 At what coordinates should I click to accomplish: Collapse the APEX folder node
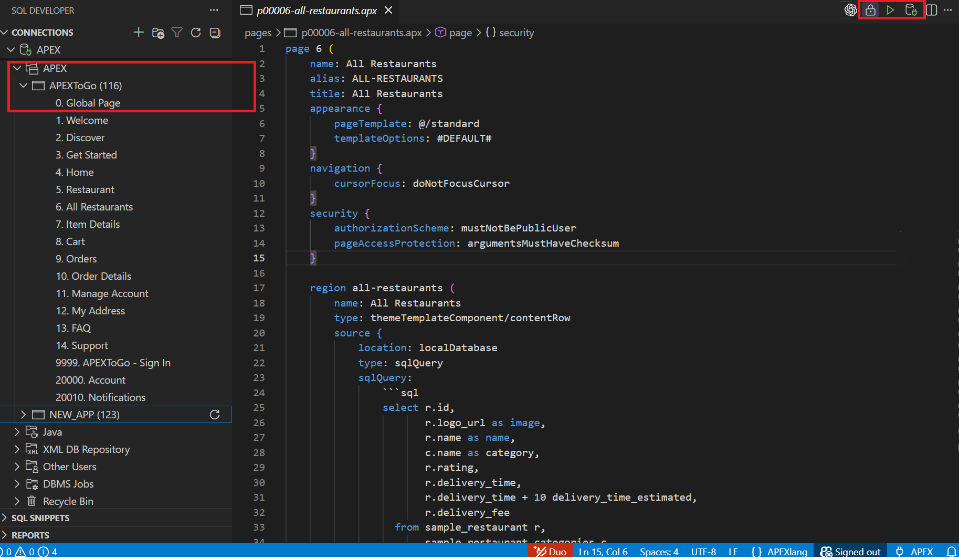click(17, 68)
